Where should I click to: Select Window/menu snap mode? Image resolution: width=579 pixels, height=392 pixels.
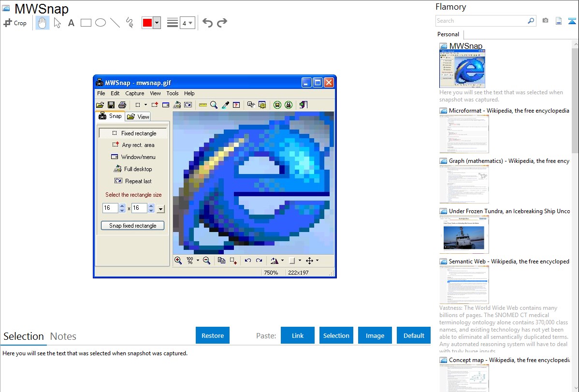pyautogui.click(x=133, y=157)
